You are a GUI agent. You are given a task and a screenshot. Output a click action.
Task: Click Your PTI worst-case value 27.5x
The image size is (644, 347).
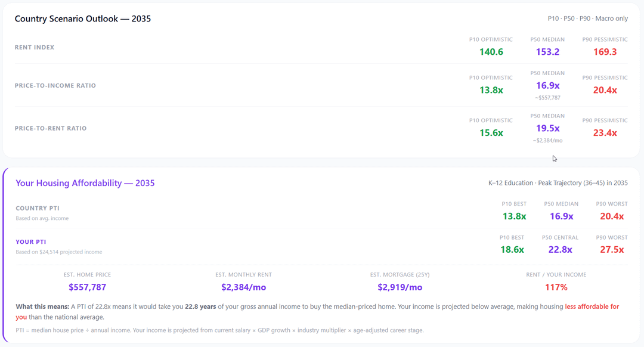coord(611,250)
